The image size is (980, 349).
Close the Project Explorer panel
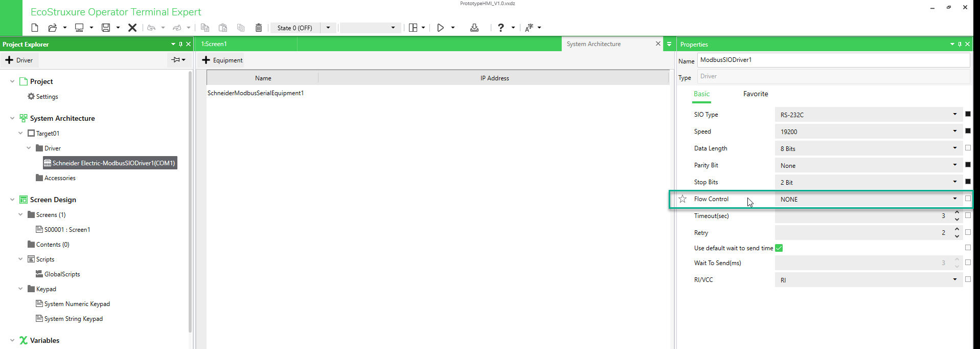188,44
